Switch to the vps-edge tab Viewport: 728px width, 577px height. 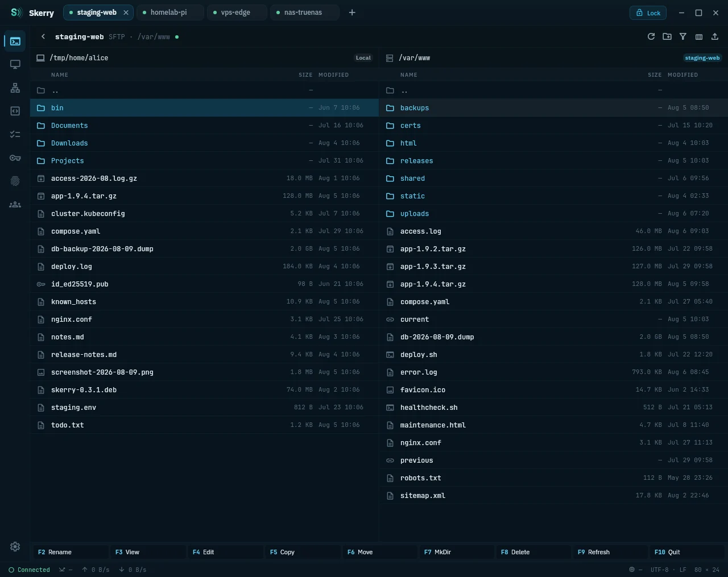point(237,13)
